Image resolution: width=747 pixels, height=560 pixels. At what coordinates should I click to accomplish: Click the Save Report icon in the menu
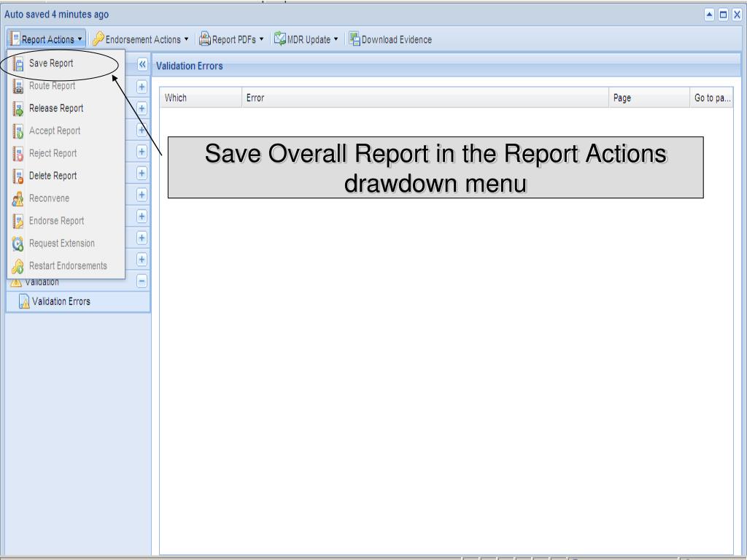[x=18, y=63]
